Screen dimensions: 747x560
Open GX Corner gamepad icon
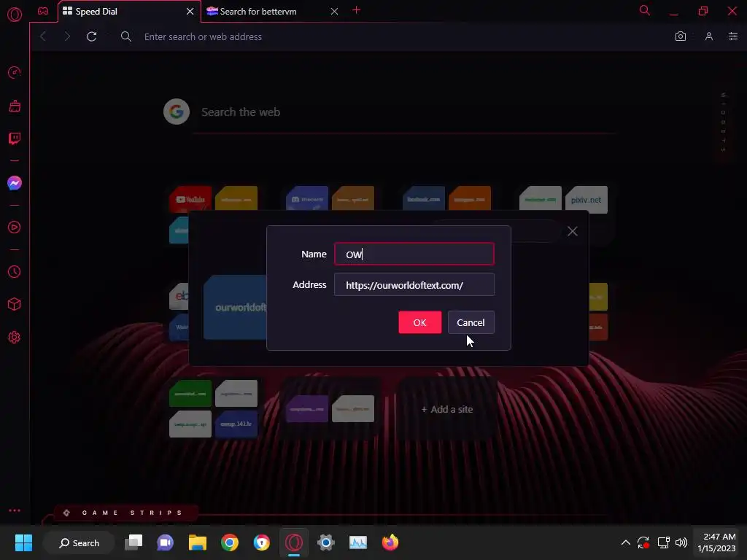coord(43,11)
